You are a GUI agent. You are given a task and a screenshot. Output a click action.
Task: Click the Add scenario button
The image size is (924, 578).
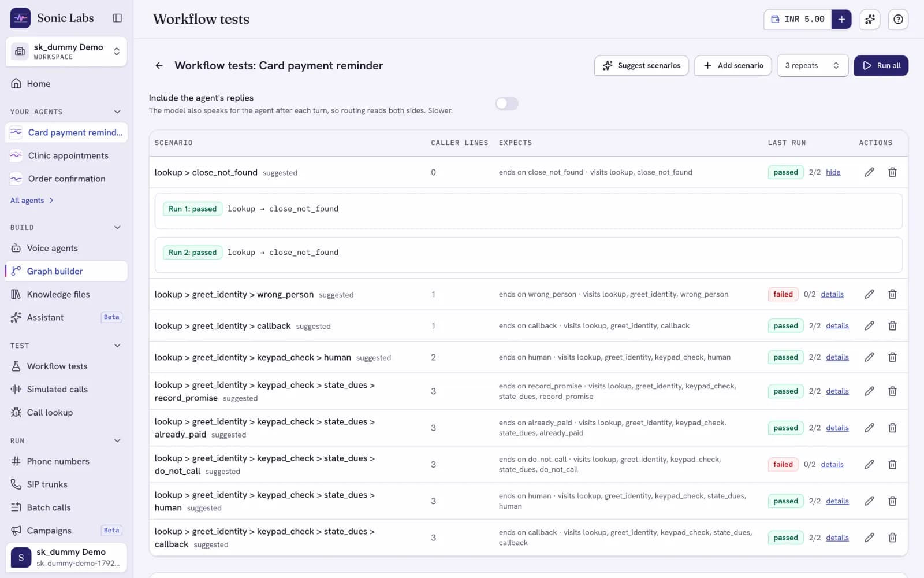tap(733, 66)
